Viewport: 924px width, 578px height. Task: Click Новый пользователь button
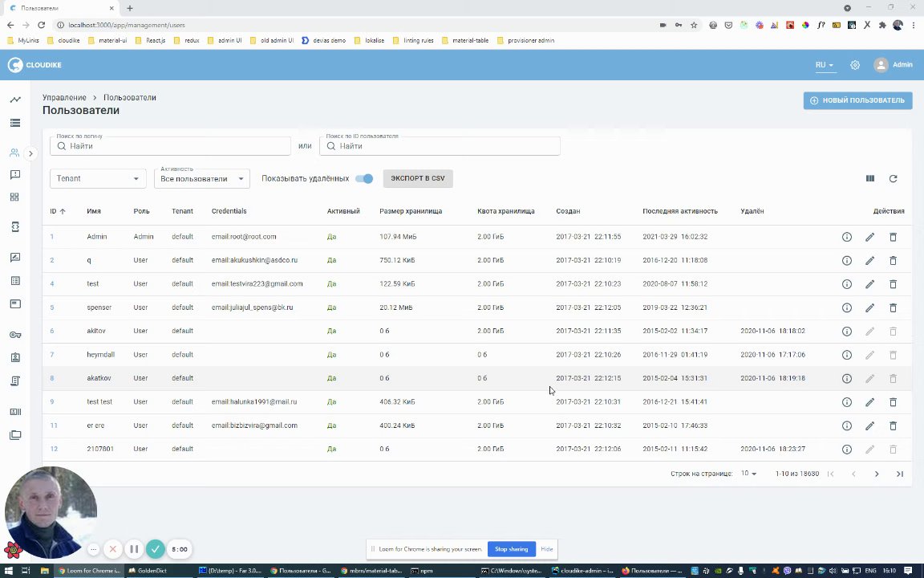[857, 100]
